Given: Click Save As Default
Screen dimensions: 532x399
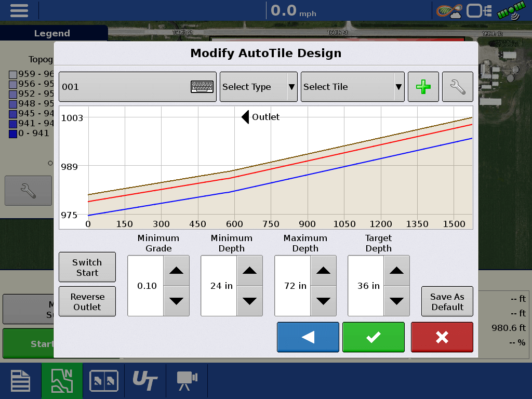Looking at the screenshot, I should point(447,301).
